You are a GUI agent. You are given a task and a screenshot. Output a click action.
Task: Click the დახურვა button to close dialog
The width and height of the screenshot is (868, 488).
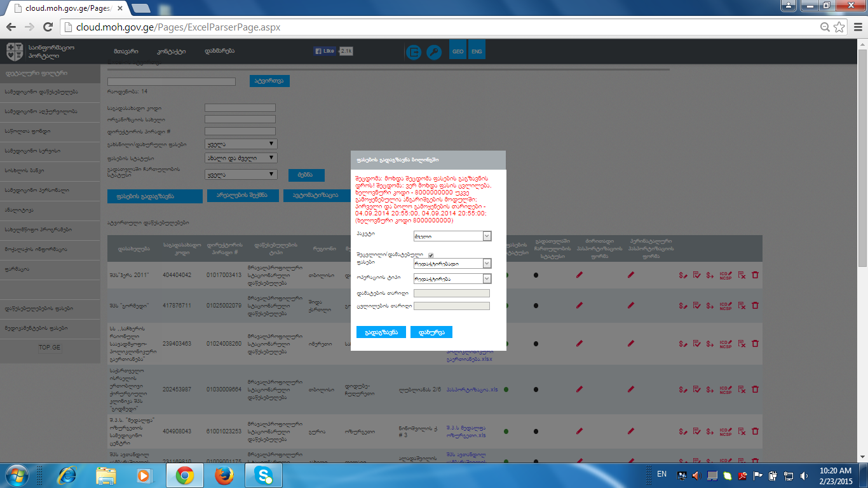(431, 332)
